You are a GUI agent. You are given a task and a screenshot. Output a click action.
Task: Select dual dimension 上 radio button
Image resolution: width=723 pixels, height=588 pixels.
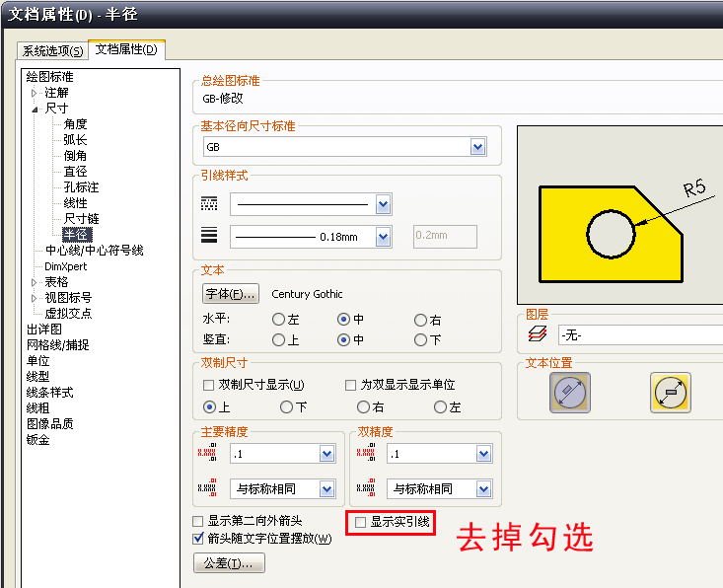pos(209,406)
